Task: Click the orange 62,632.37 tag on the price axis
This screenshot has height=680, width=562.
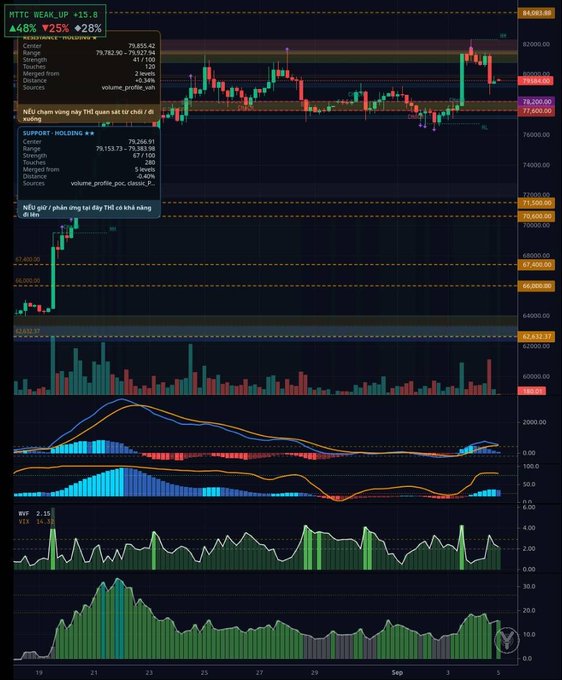Action: 536,337
